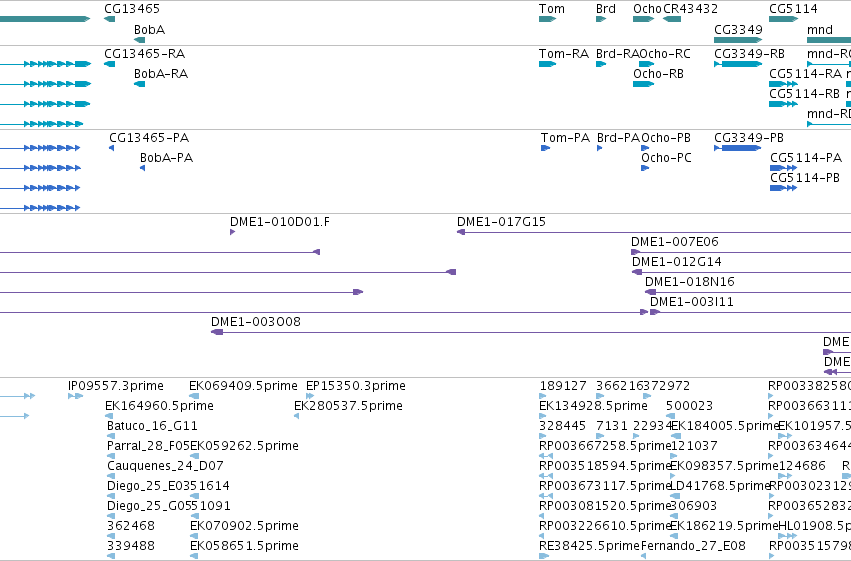
Task: Open the DME1-007E06 clone label
Action: click(675, 242)
